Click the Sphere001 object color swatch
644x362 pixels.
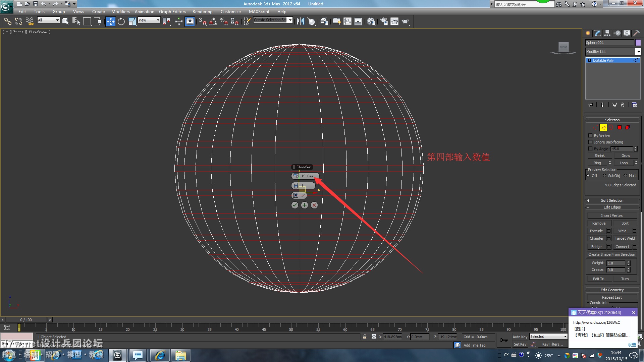pyautogui.click(x=638, y=43)
